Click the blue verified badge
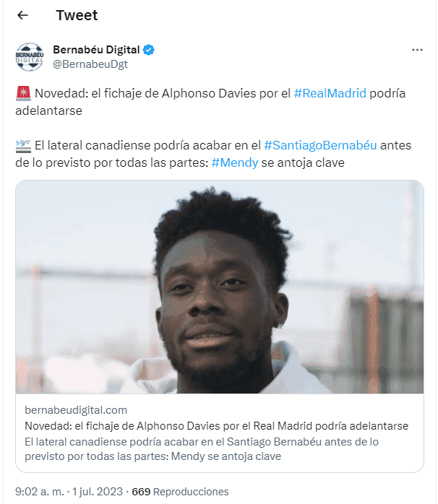 (x=148, y=50)
